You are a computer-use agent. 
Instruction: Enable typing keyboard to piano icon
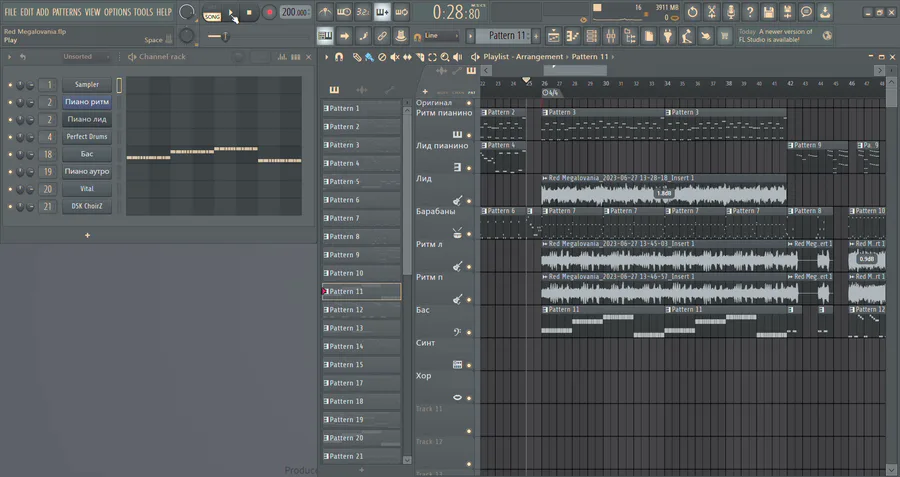coord(325,36)
